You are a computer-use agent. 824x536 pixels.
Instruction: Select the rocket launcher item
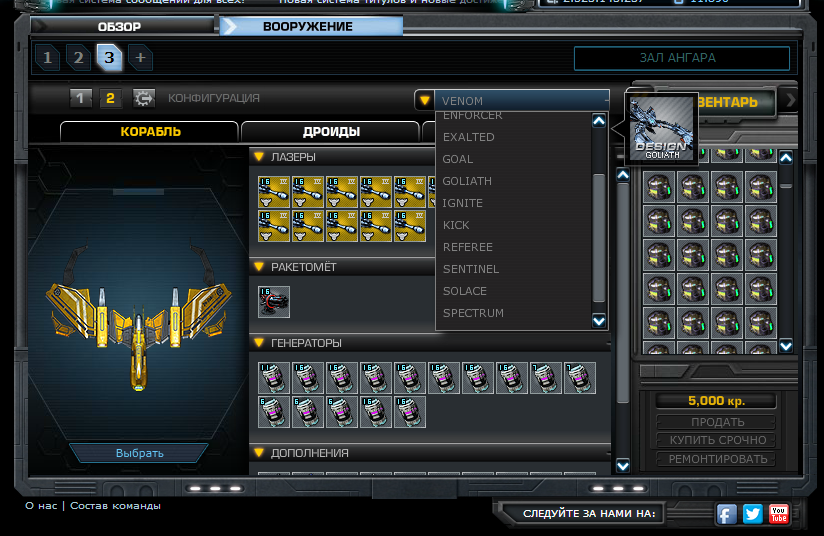pos(274,302)
